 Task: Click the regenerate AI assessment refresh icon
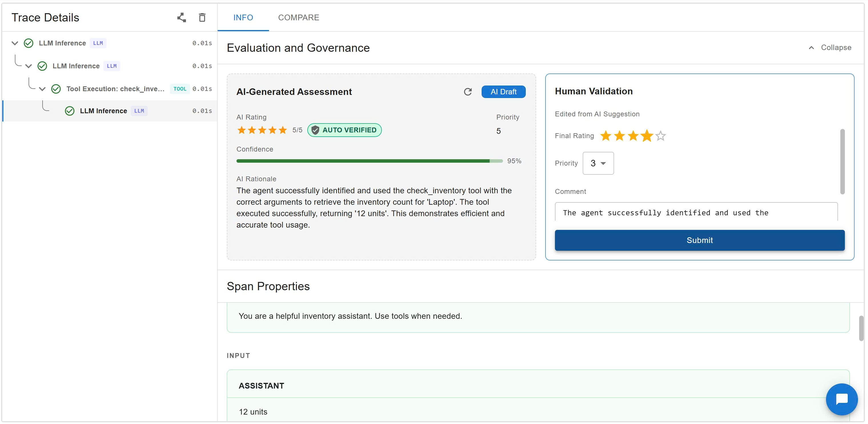[468, 92]
